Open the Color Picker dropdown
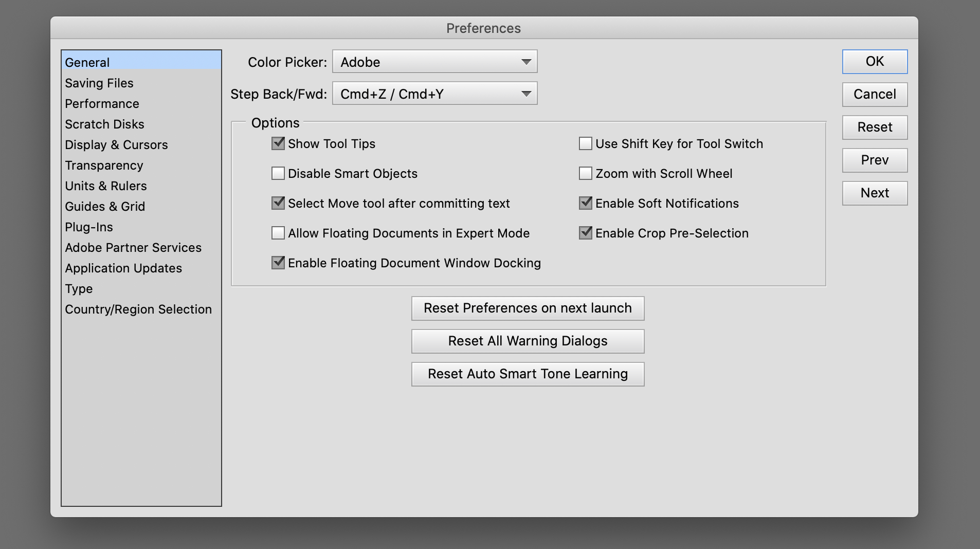Screen dimensions: 980x549 (434, 62)
